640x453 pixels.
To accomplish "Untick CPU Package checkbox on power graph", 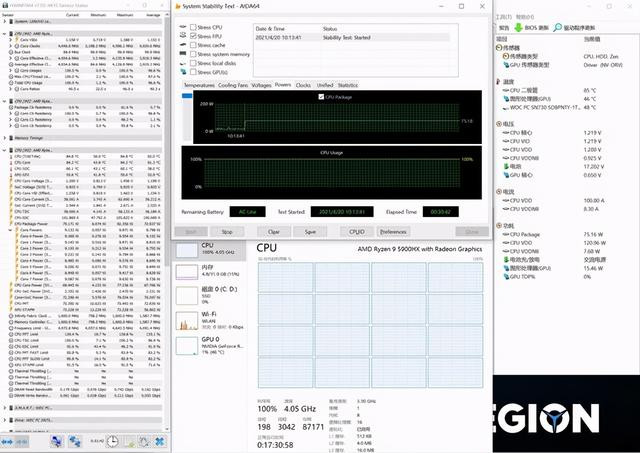I will 321,97.
